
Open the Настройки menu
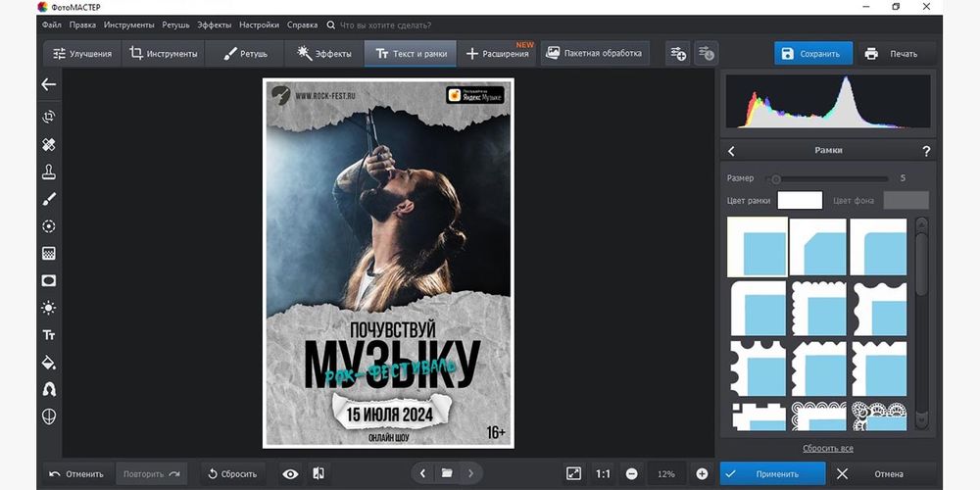tap(259, 25)
